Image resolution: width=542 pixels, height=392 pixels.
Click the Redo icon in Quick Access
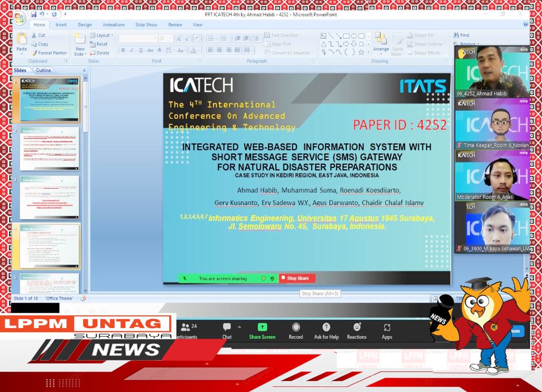click(54, 14)
